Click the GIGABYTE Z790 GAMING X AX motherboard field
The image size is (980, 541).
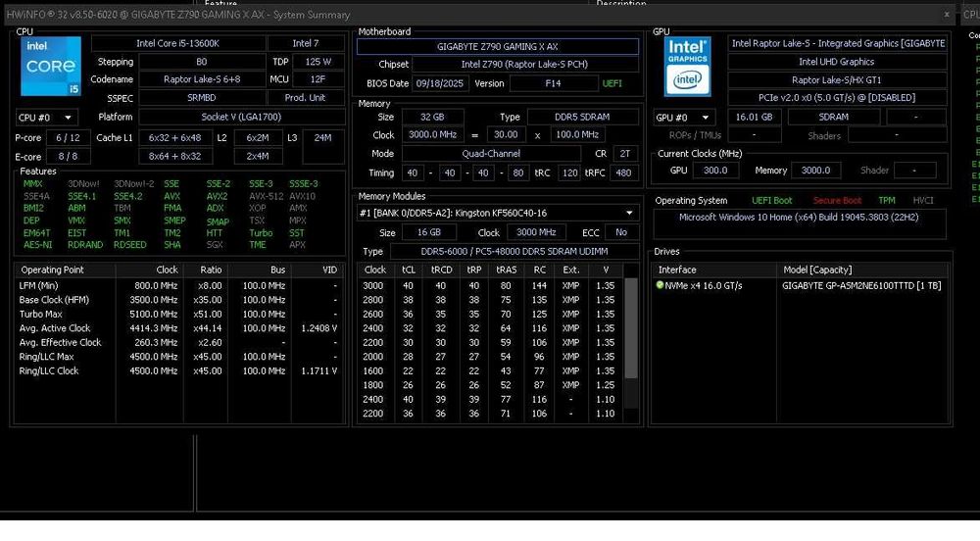click(498, 46)
